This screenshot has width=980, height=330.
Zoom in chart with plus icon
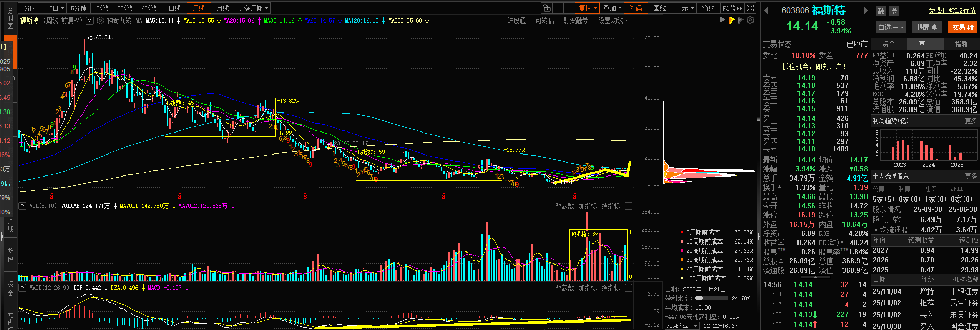[x=558, y=8]
